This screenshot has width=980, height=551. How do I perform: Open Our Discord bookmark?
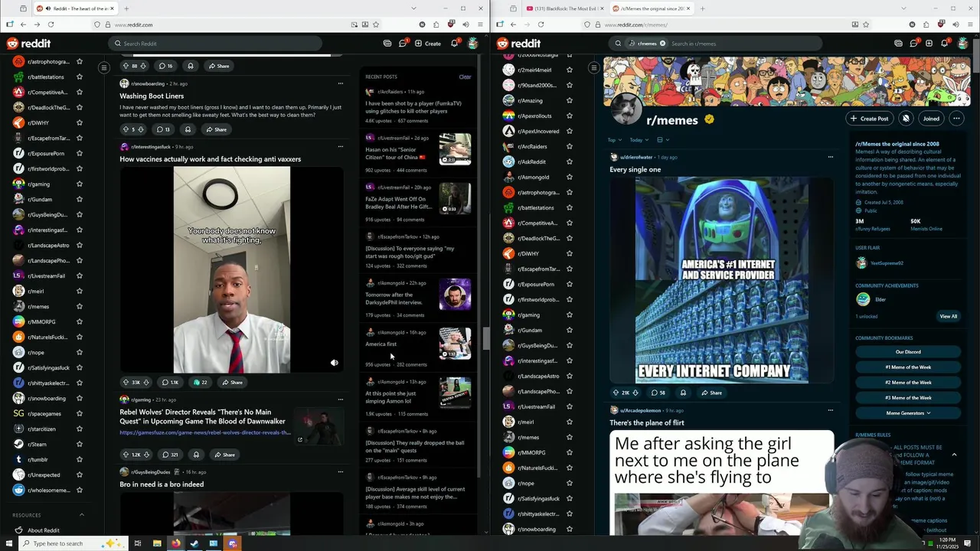pyautogui.click(x=908, y=352)
